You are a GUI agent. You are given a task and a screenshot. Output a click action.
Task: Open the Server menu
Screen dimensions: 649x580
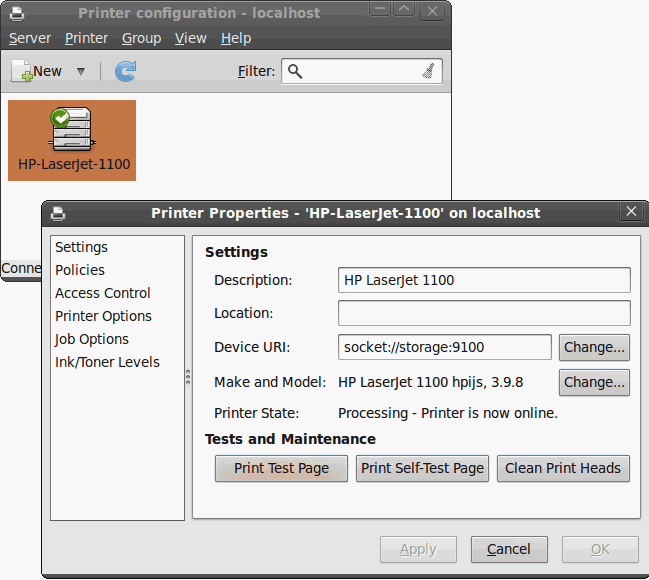[30, 38]
